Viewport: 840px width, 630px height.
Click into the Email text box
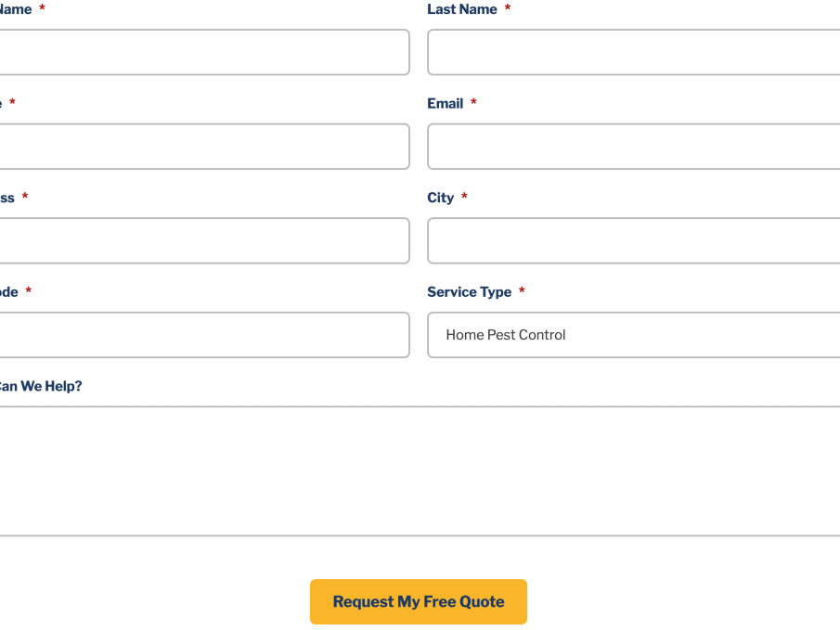pyautogui.click(x=633, y=147)
